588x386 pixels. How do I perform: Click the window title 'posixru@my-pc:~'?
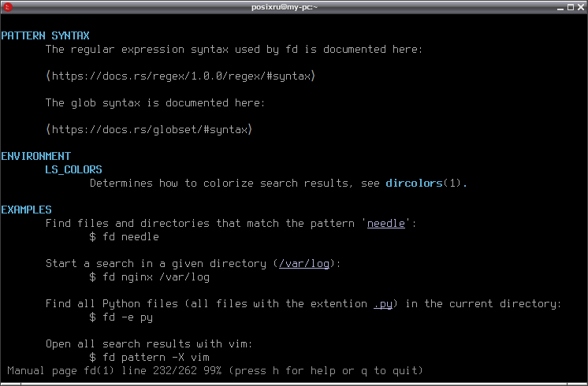pos(285,7)
